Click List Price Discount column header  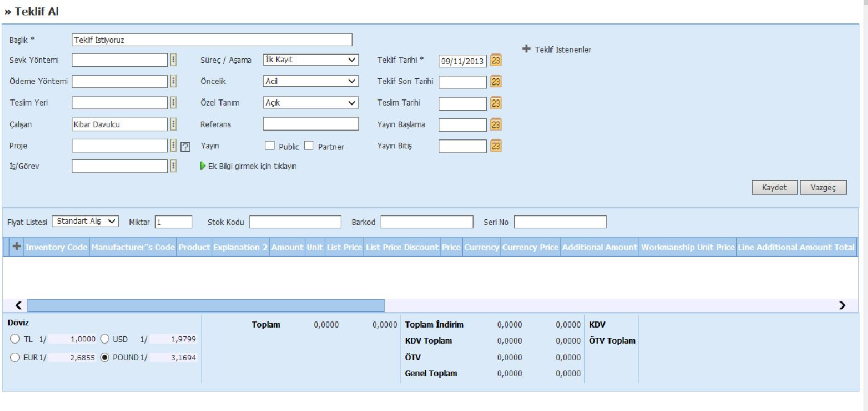[402, 247]
